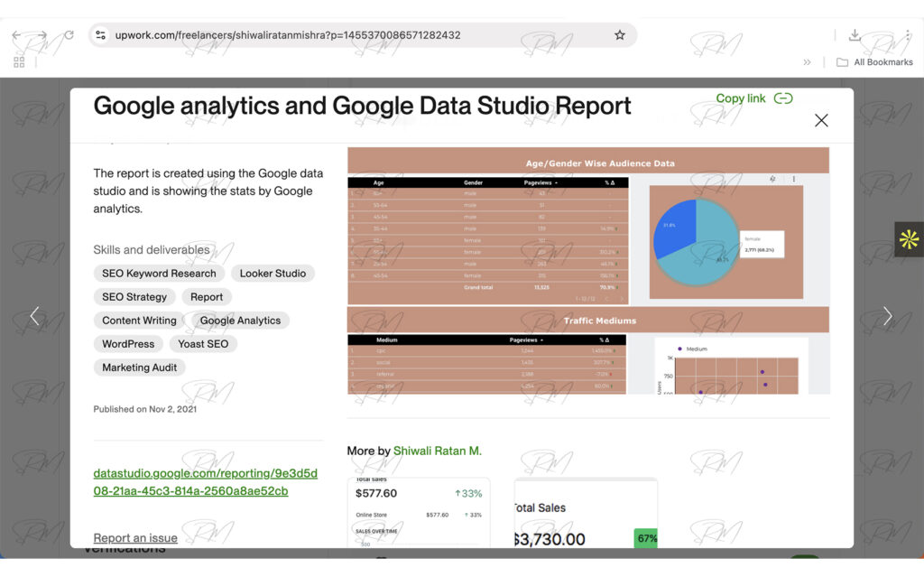
Task: Click the three-dot icon above the pie chart
Action: [794, 179]
